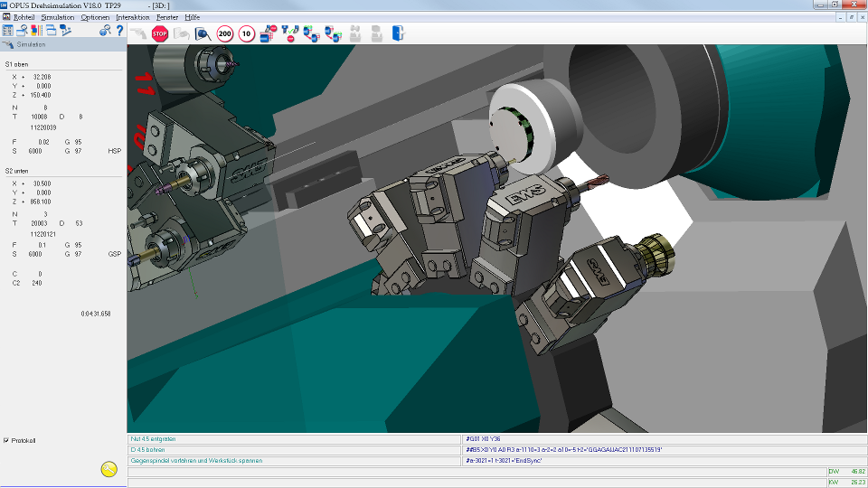The height and width of the screenshot is (488, 868).
Task: Click the magnifier zoom view icon
Action: [x=203, y=33]
